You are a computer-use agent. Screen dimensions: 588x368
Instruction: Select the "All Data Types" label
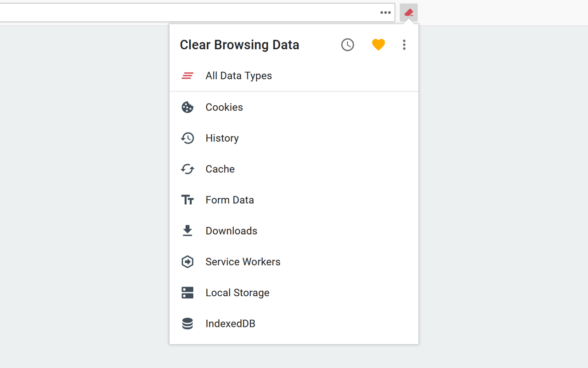click(238, 76)
